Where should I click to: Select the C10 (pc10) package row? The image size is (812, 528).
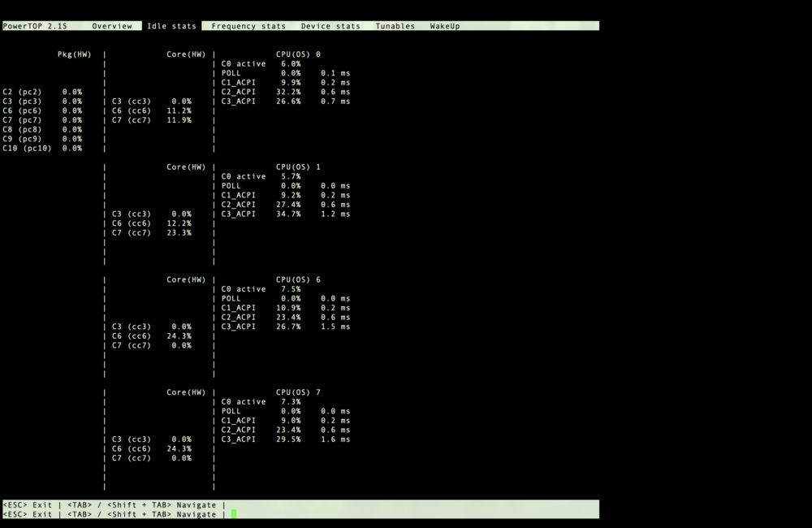(x=42, y=148)
